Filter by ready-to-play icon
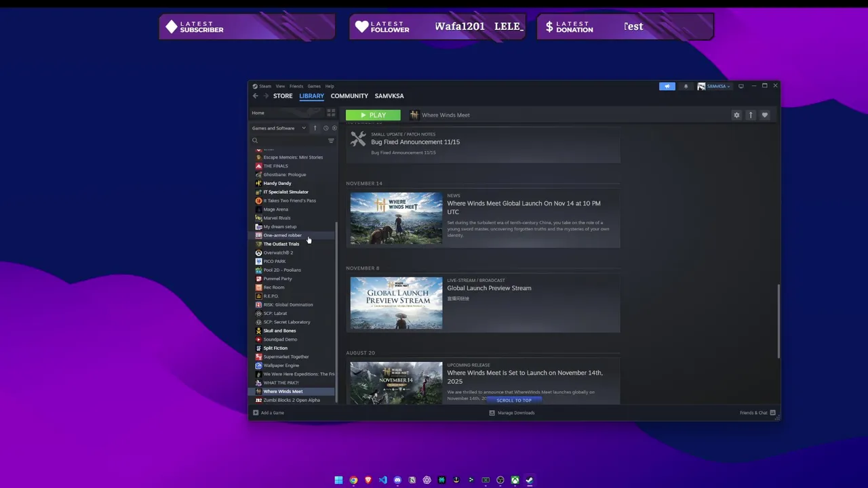The image size is (868, 488). (x=334, y=128)
